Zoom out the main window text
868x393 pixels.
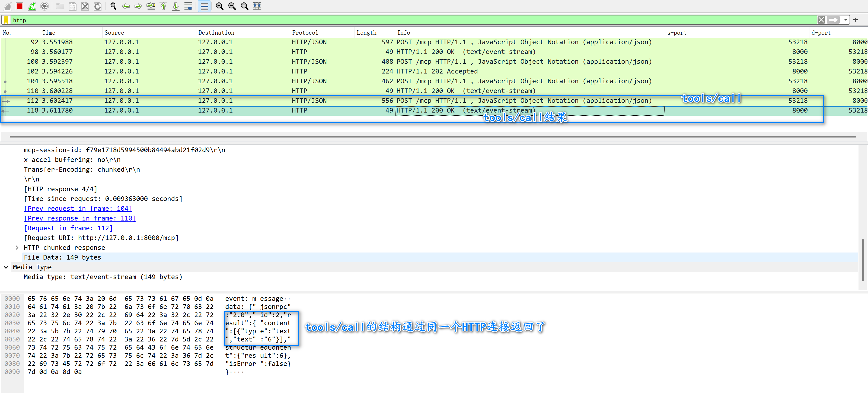click(x=232, y=6)
